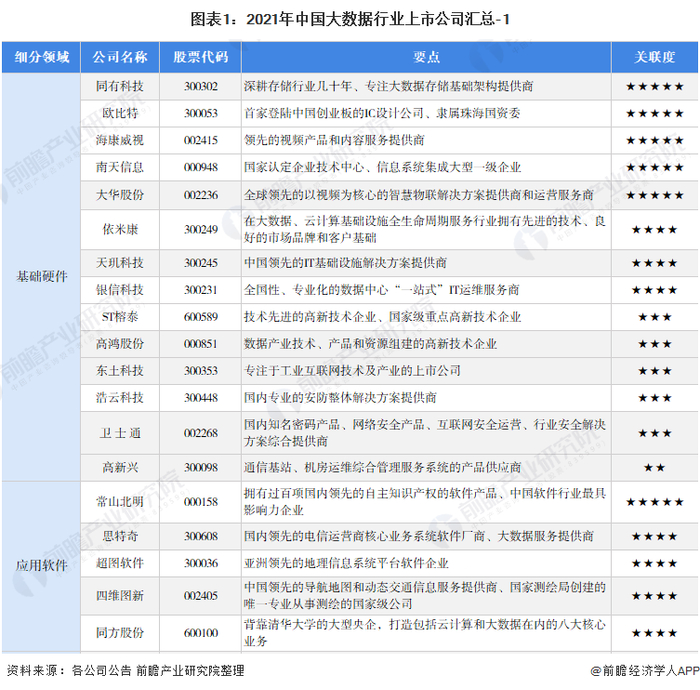The image size is (700, 690).
Task: Click company name 浩云科技
Action: click(120, 398)
